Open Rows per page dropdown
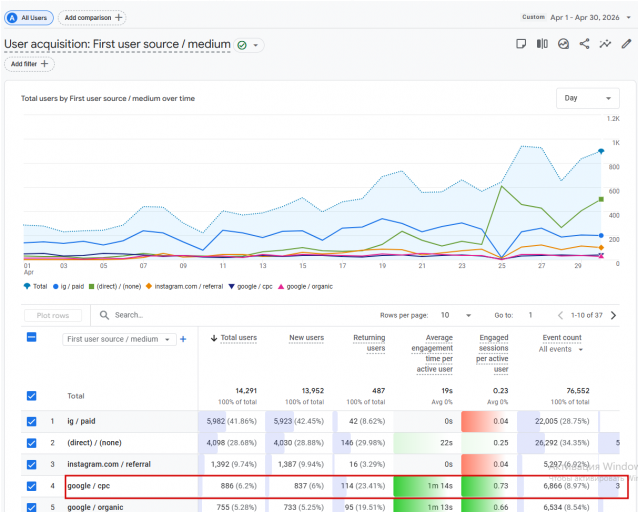The height and width of the screenshot is (512, 638). click(x=468, y=315)
